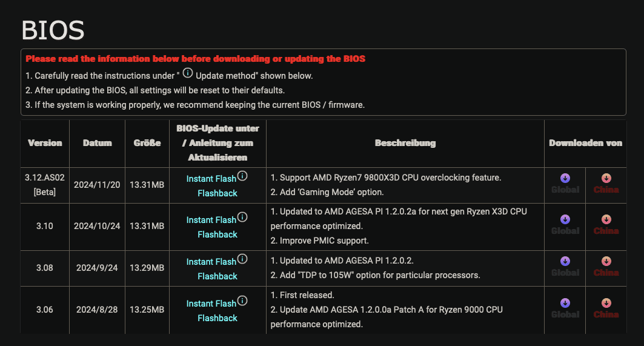Open Flashback link for version 3.10
Viewport: 644px width, 346px height.
click(217, 235)
